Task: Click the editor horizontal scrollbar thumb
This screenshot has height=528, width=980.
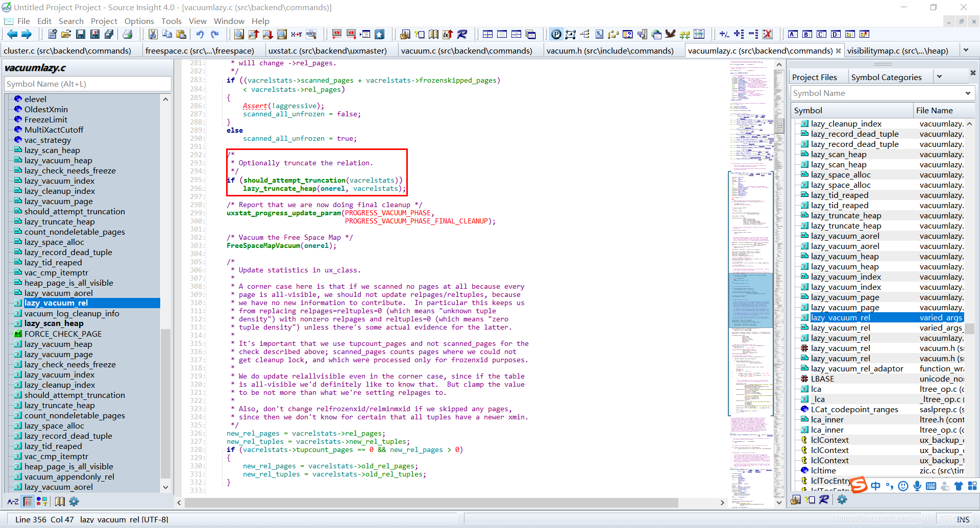Action: point(431,502)
